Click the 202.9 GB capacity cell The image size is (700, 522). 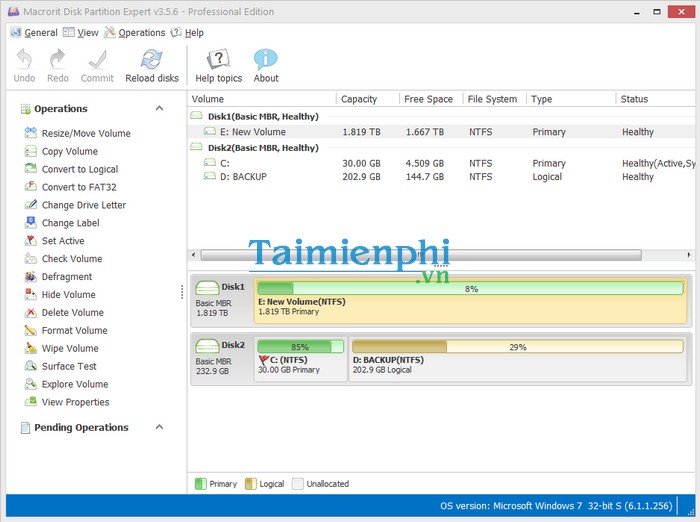click(x=361, y=177)
